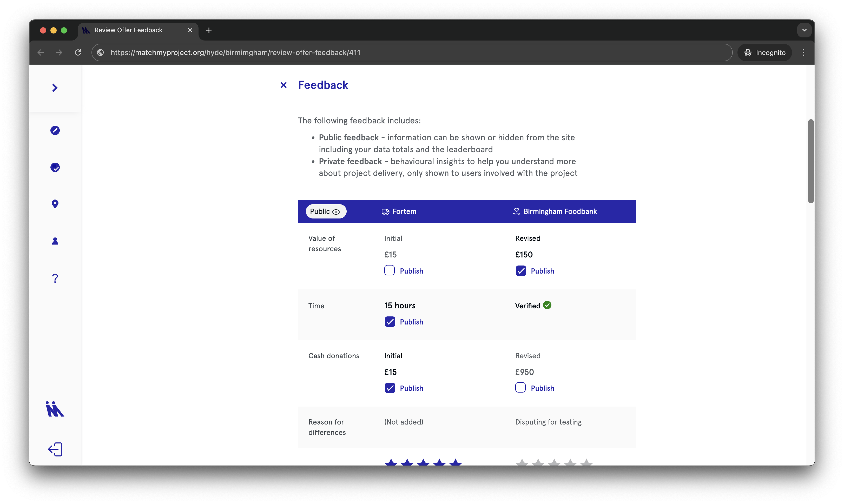The width and height of the screenshot is (844, 504).
Task: Open the map pin location icon
Action: pos(55,204)
